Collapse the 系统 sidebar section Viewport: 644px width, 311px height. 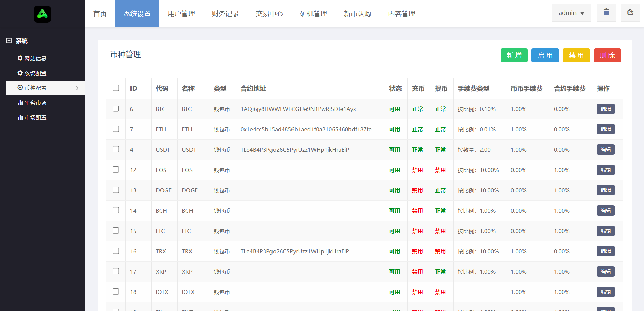click(x=9, y=41)
